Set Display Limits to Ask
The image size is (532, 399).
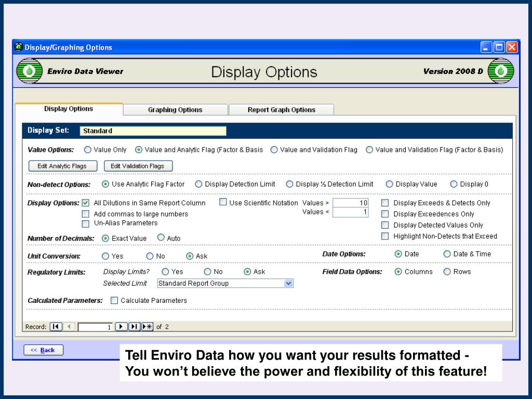pos(247,271)
